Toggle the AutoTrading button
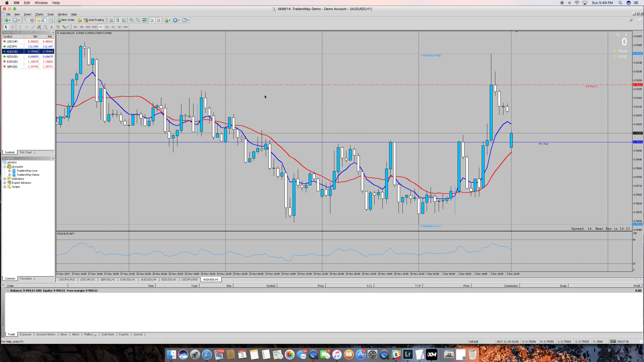Screen dimensions: 644x362 tap(94, 20)
